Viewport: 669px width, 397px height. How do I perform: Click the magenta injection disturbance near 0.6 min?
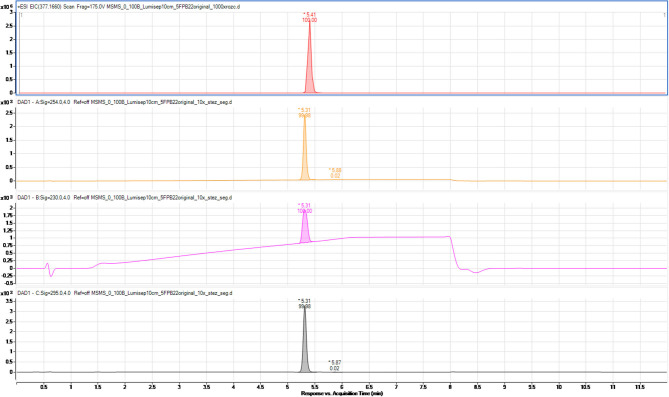49,270
